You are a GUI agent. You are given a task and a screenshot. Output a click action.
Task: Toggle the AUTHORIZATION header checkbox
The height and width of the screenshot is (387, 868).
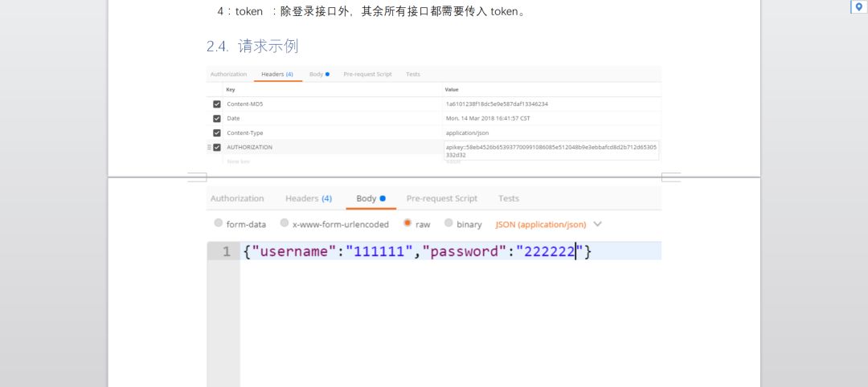pyautogui.click(x=216, y=148)
